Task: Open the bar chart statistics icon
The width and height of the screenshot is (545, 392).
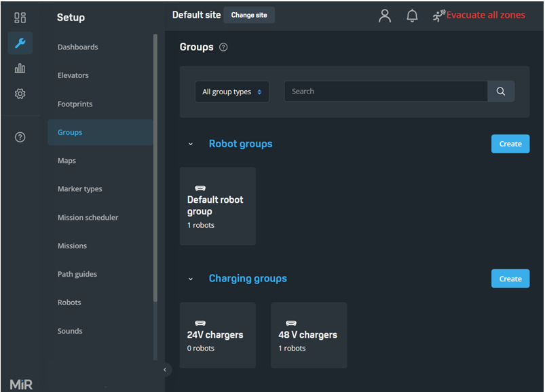Action: (x=20, y=68)
